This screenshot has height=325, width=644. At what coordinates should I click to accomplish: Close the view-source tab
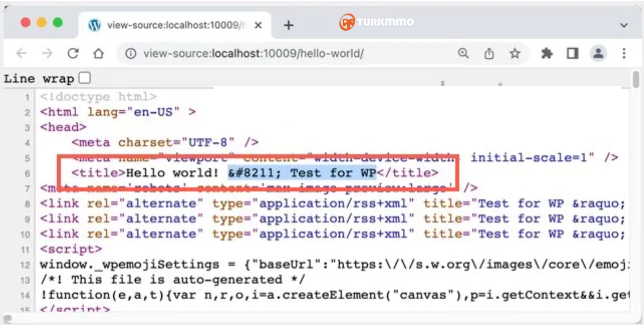258,25
